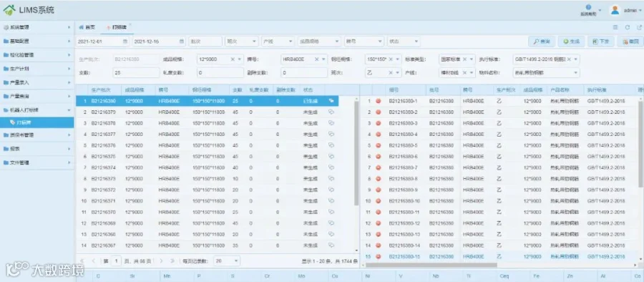Click the green generate button
The width and height of the screenshot is (644, 282).
571,42
